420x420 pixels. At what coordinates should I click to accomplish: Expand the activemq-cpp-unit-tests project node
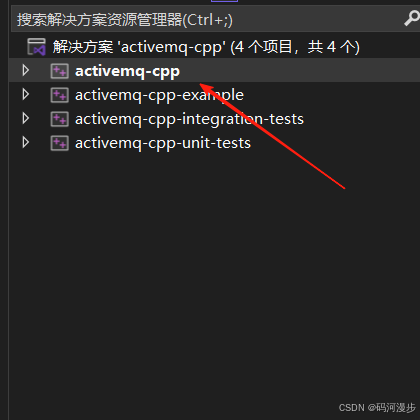tap(25, 142)
